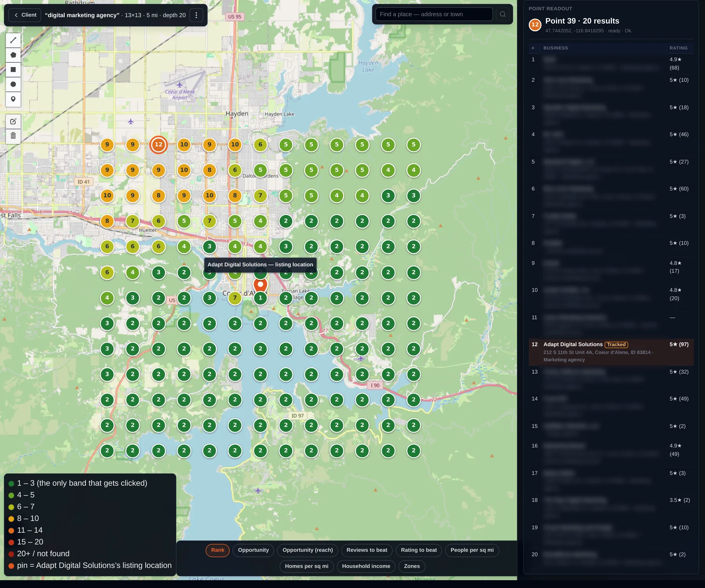Open the three-dot scan options menu
This screenshot has height=588, width=705.
tap(196, 15)
